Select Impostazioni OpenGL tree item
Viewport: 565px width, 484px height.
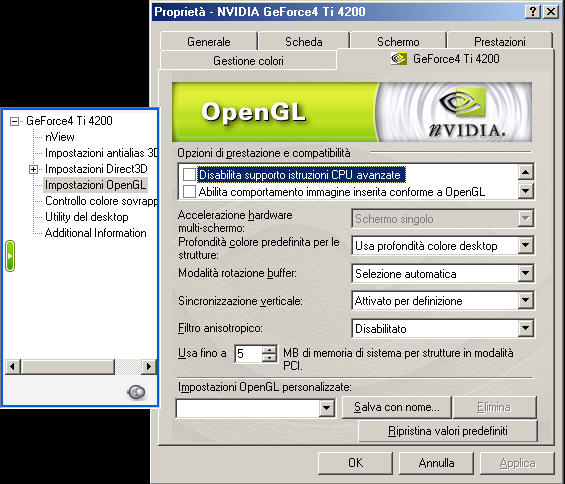click(x=95, y=185)
